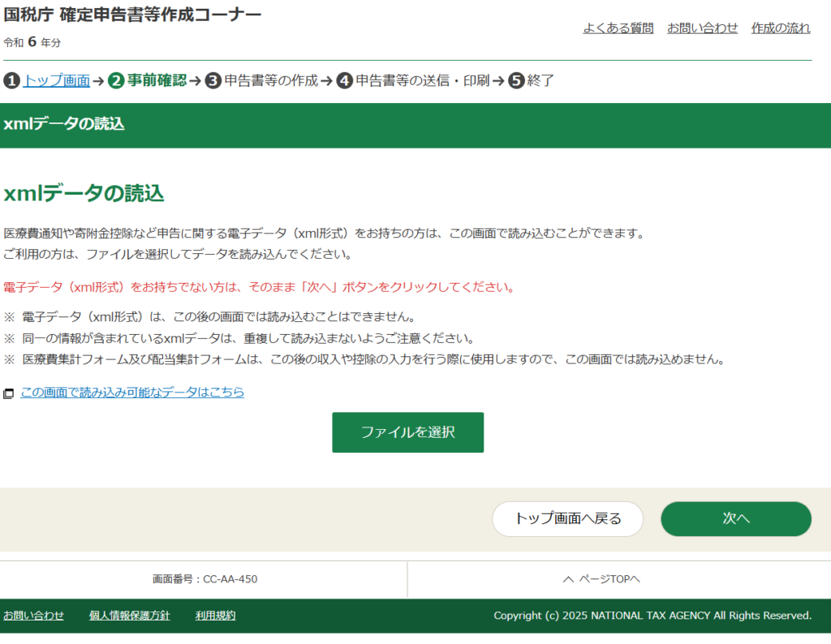Open the footer お問い合わせ link
This screenshot has height=644, width=831.
33,616
